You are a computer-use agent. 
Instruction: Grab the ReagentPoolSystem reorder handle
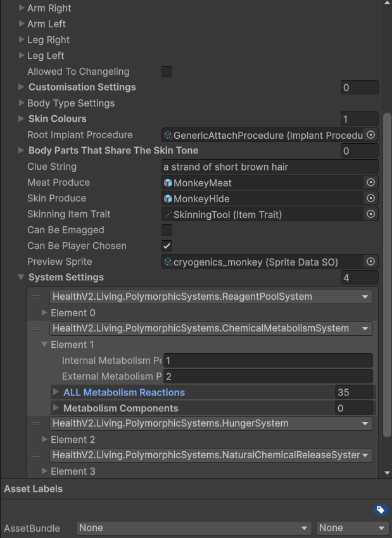click(x=35, y=297)
